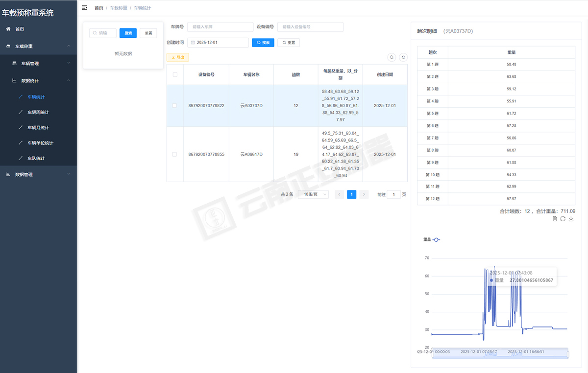The width and height of the screenshot is (588, 373).
Task: Click the round search toggle icon above table
Action: tap(392, 57)
